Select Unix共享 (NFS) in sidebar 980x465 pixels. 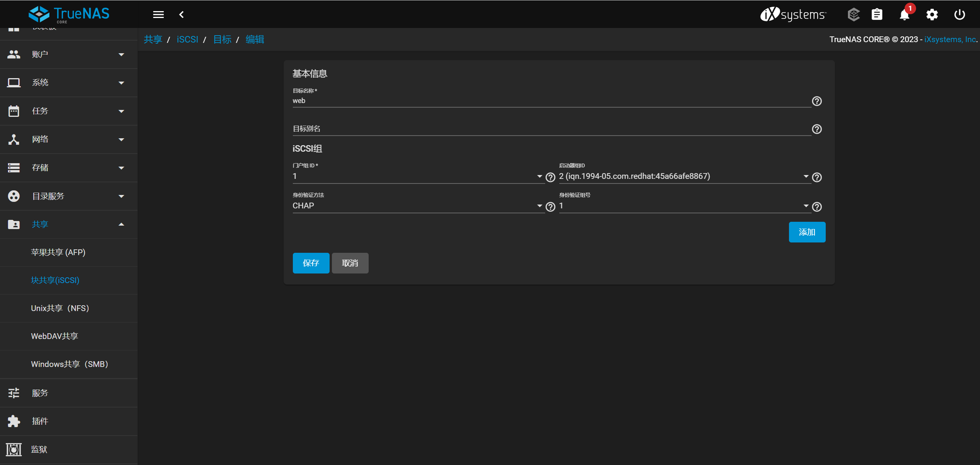click(60, 308)
